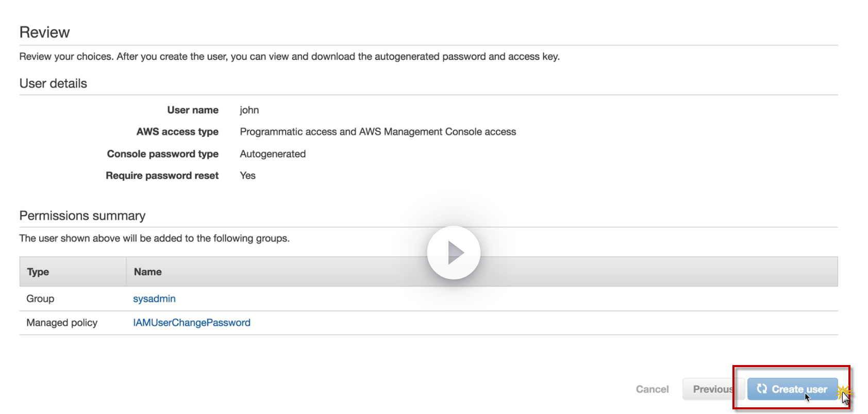Screen dimensions: 868x414
Task: Click the Autogenerated password type value
Action: 273,154
